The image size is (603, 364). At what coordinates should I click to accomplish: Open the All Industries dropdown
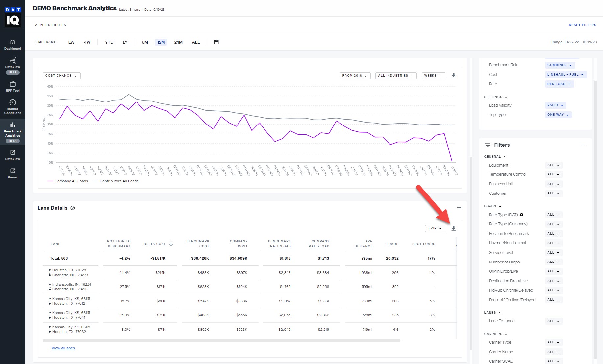395,76
